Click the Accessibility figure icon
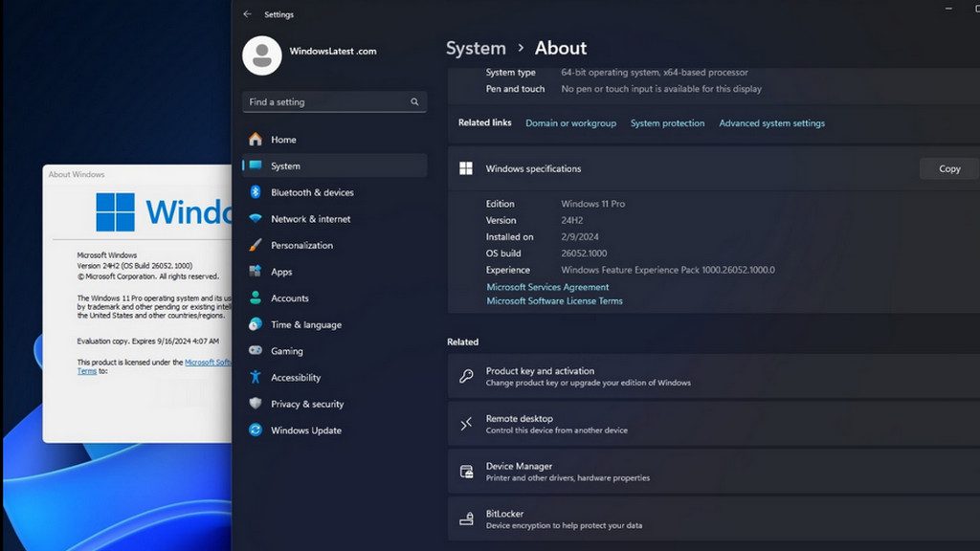Viewport: 980px width, 551px height. click(x=255, y=377)
